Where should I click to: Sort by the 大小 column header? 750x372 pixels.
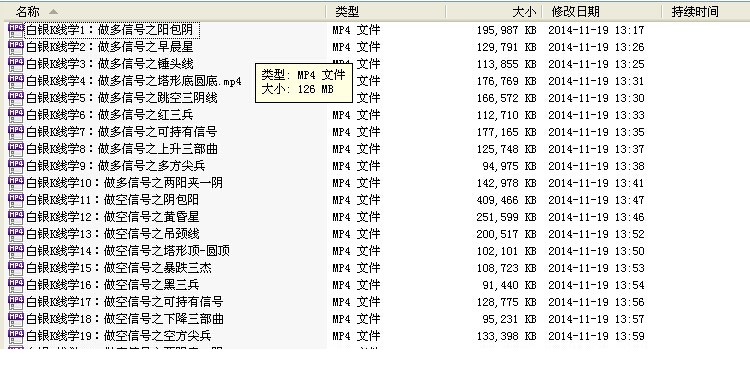pyautogui.click(x=494, y=12)
